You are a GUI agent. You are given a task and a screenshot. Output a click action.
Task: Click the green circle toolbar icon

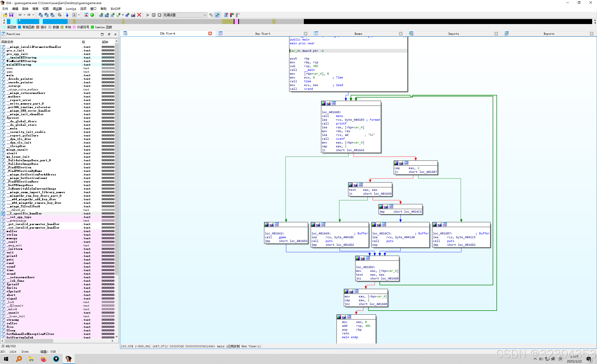[x=92, y=15]
